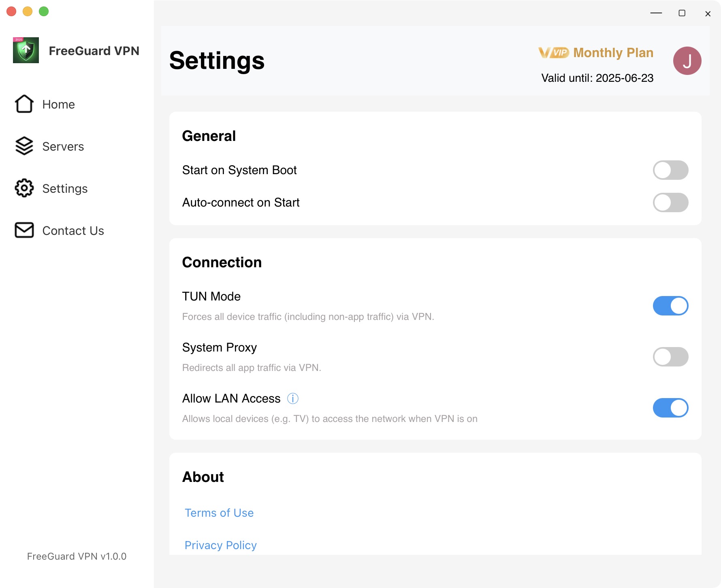The image size is (721, 588).
Task: Click the Start on System Boot label
Action: pyautogui.click(x=239, y=170)
